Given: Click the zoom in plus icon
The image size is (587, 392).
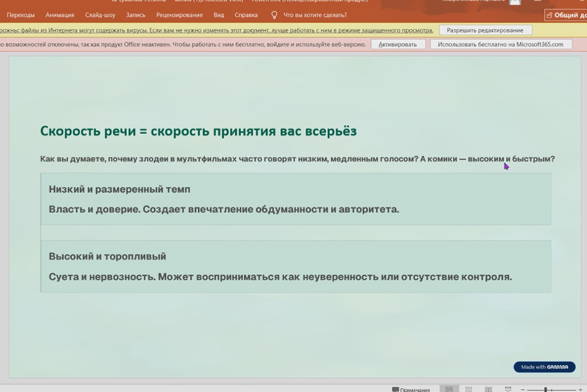Looking at the screenshot, I should coord(581,390).
